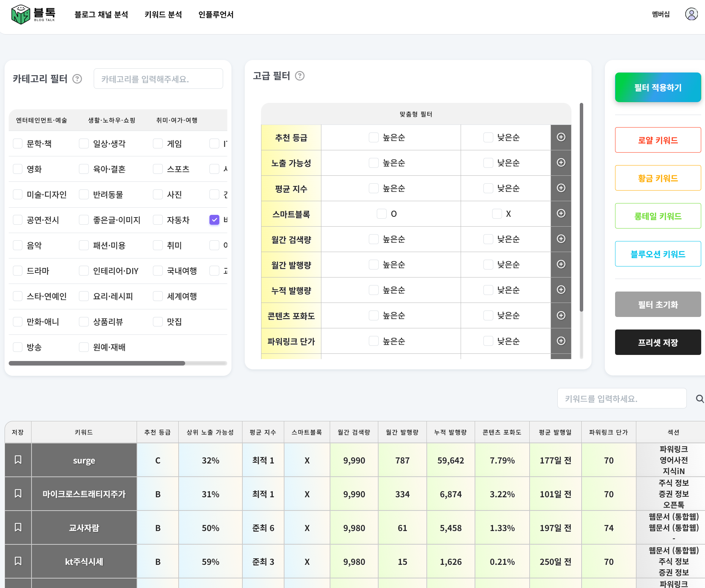This screenshot has width=705, height=588.
Task: Add the 스마트블록 custom filter
Action: click(x=561, y=213)
